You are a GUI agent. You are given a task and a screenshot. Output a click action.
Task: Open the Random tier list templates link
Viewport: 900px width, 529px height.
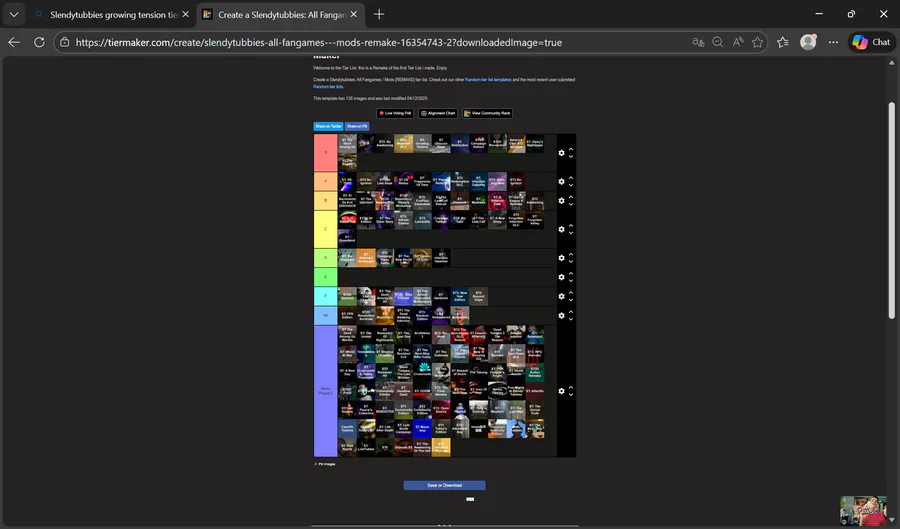(488, 80)
